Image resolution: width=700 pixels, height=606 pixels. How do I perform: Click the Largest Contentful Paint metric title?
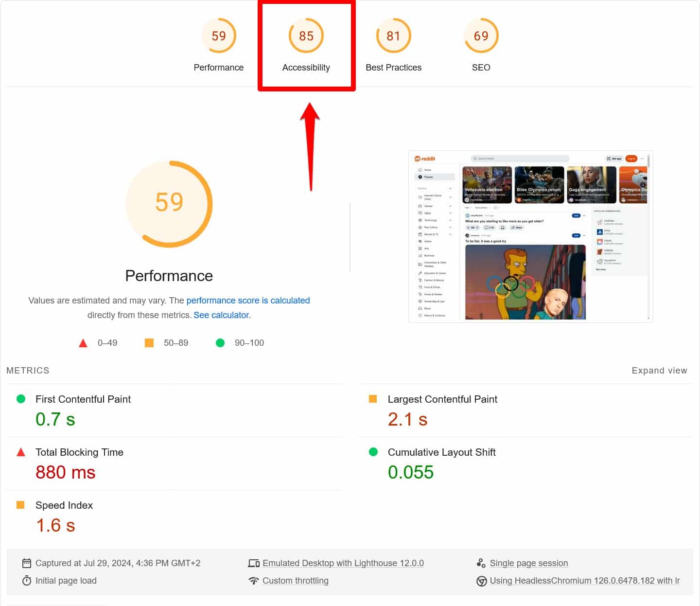(x=442, y=399)
